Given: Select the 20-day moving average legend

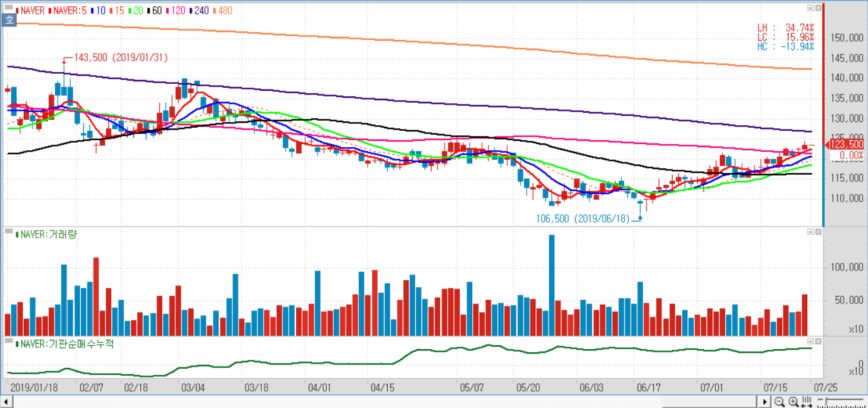Looking at the screenshot, I should point(135,10).
